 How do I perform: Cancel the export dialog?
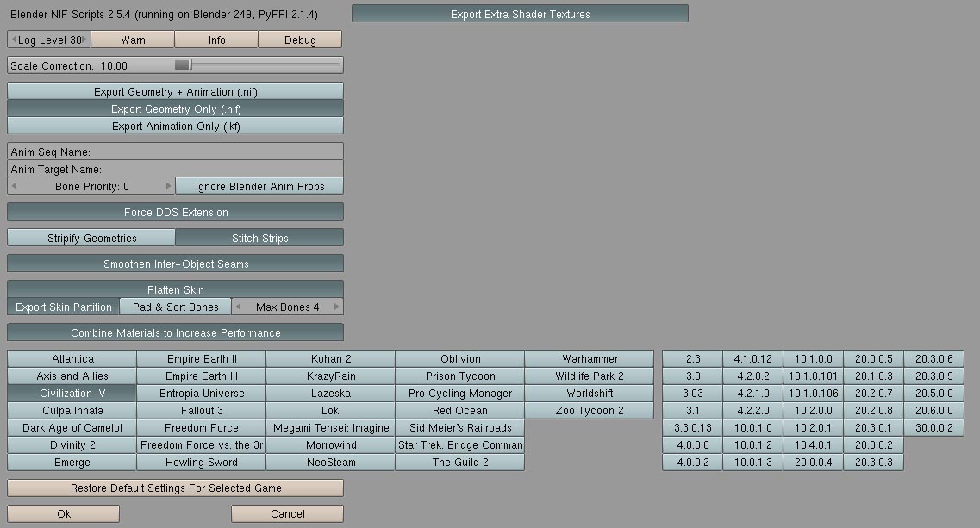coord(287,513)
